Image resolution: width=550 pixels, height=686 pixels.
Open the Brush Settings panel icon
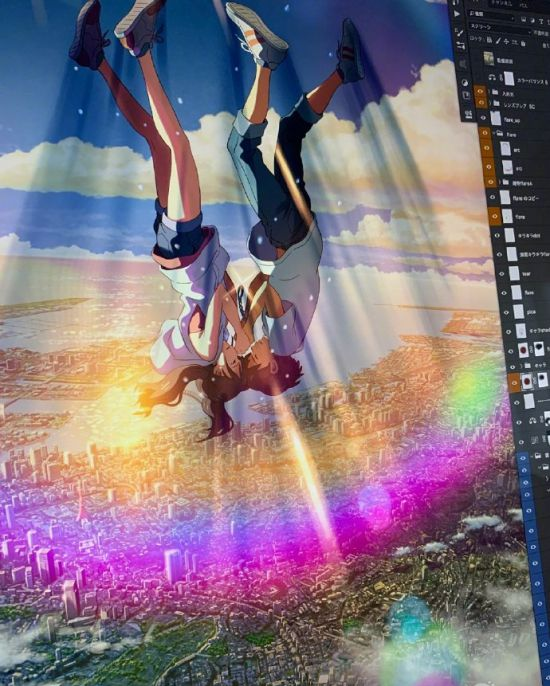tap(461, 46)
